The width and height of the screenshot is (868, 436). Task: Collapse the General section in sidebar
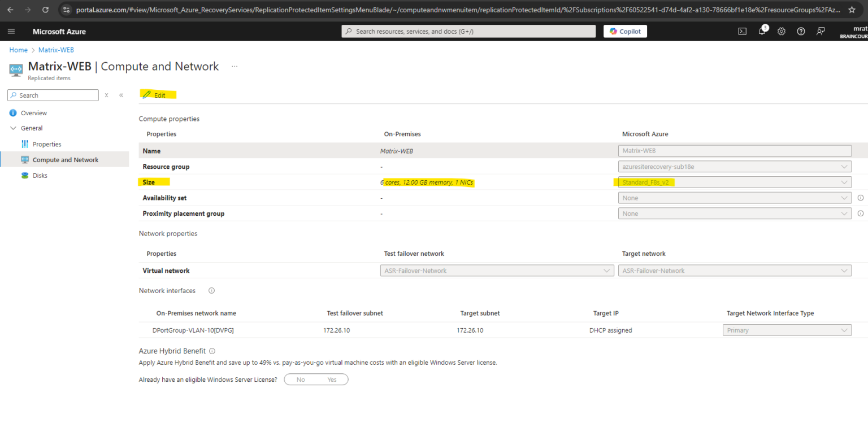pos(13,128)
